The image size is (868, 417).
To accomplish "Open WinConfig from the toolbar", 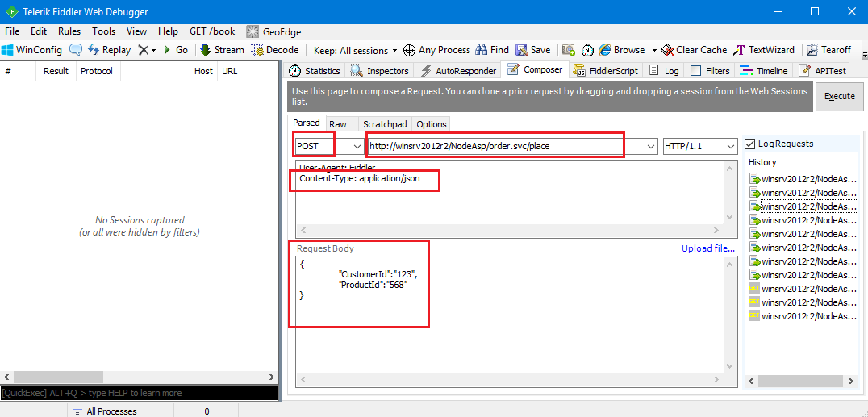I will tap(31, 50).
